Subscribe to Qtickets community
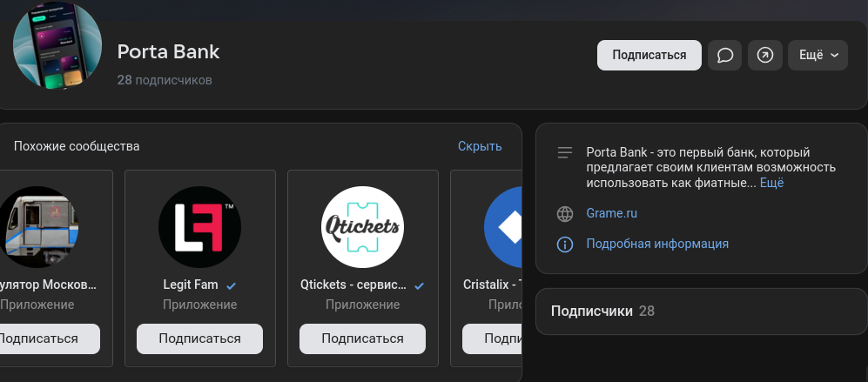 (x=362, y=338)
